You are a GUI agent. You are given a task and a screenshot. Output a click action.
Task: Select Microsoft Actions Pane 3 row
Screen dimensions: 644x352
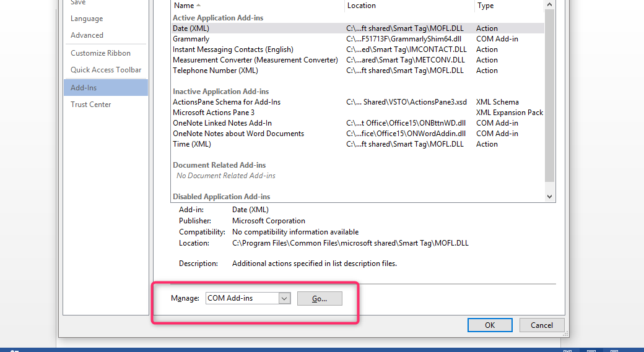pos(357,113)
